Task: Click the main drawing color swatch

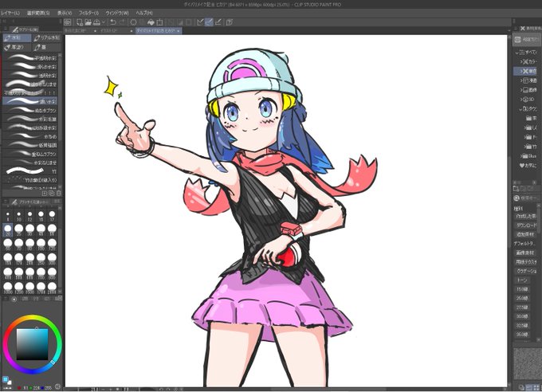Action: tap(6, 379)
